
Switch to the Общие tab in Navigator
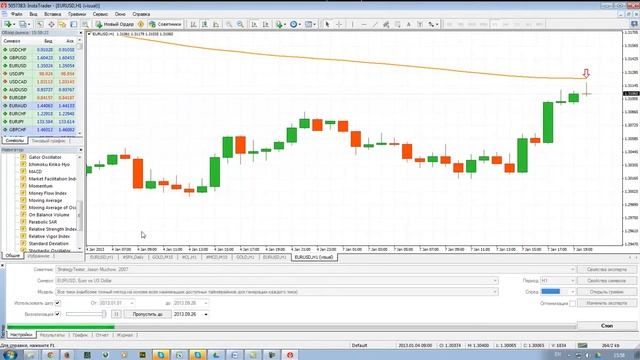[x=12, y=256]
